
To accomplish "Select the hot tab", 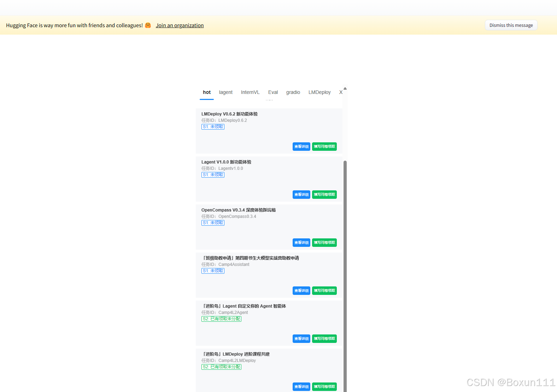I will [207, 92].
